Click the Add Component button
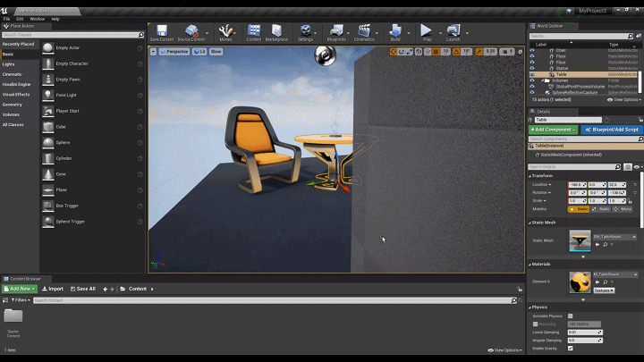 point(553,130)
